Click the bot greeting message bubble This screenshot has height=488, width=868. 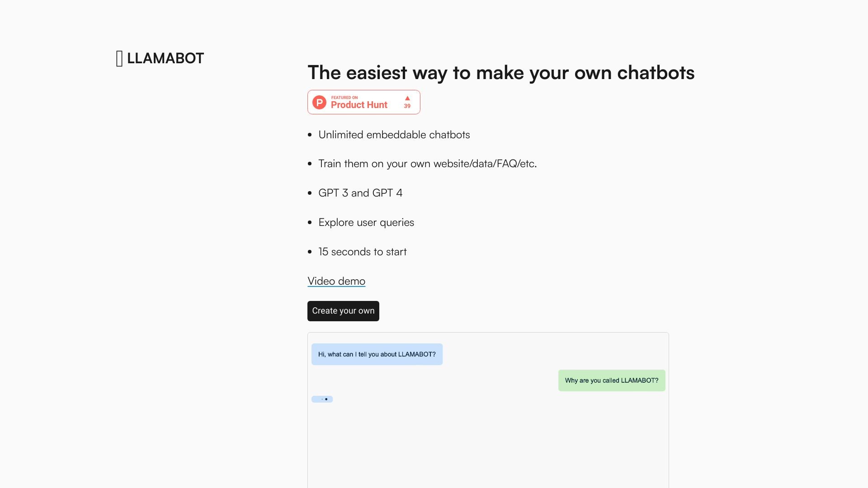377,354
